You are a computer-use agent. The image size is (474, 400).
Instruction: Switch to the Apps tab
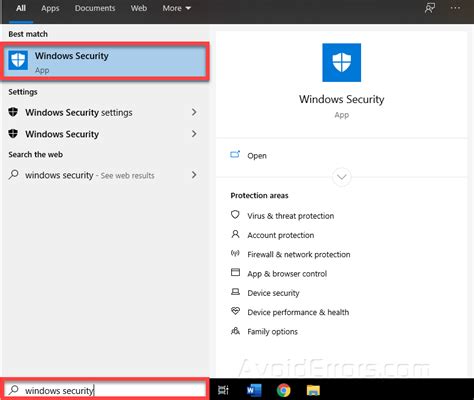pos(50,8)
